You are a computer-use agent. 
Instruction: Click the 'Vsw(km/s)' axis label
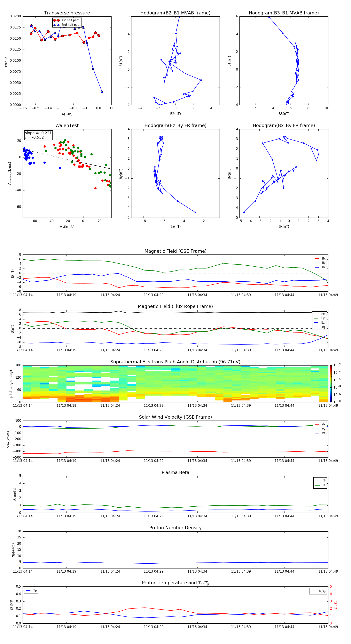point(8,439)
